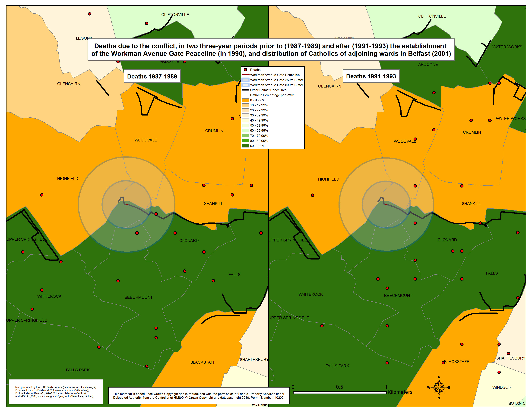Viewport: 532px width, 413px height.
Task: Click the death marker in left map's Highfield
Action: [x=42, y=195]
